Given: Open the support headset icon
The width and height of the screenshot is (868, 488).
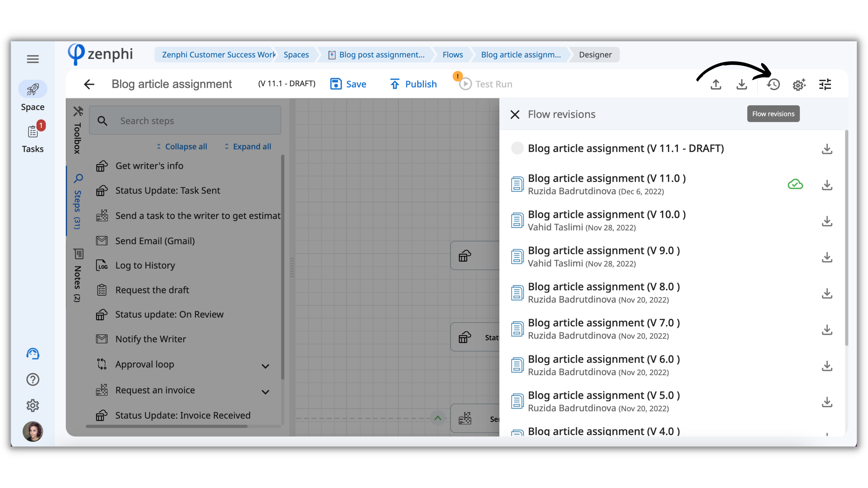Looking at the screenshot, I should tap(33, 354).
